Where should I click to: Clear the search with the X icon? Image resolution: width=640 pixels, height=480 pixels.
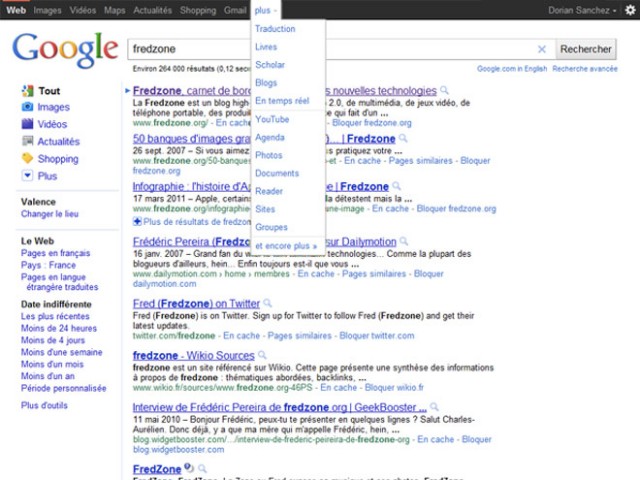point(542,49)
